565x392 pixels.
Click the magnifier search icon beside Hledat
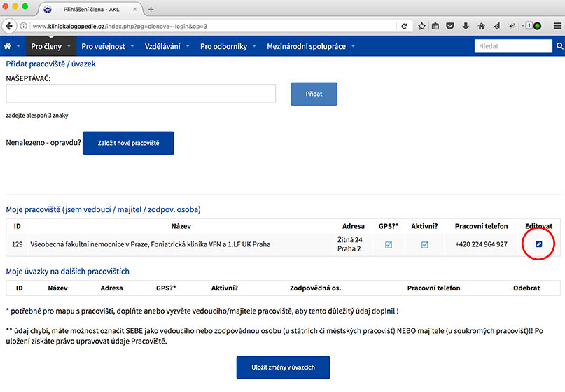tap(559, 46)
